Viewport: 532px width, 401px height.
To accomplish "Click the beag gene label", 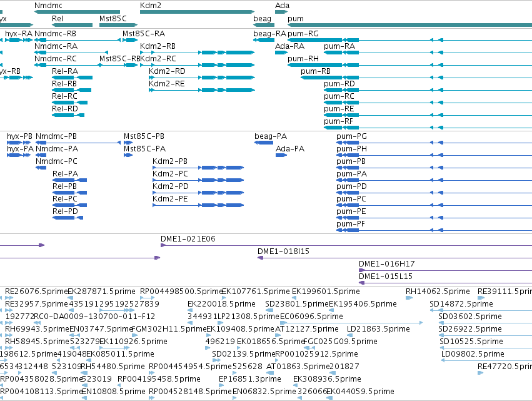I will point(262,19).
